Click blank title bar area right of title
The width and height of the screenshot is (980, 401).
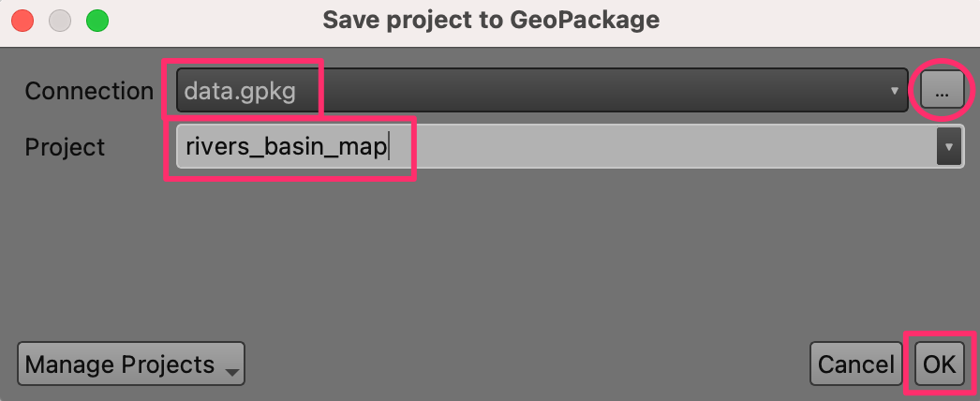click(x=824, y=20)
